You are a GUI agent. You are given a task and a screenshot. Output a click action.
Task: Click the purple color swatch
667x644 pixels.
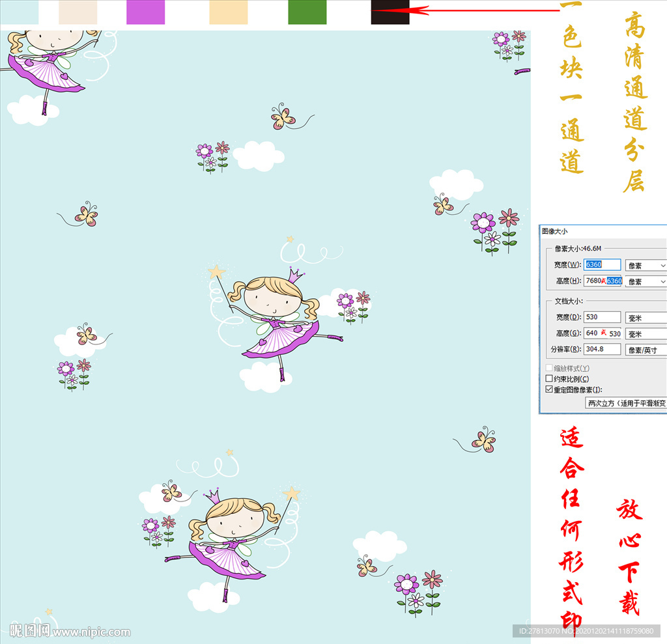[145, 12]
